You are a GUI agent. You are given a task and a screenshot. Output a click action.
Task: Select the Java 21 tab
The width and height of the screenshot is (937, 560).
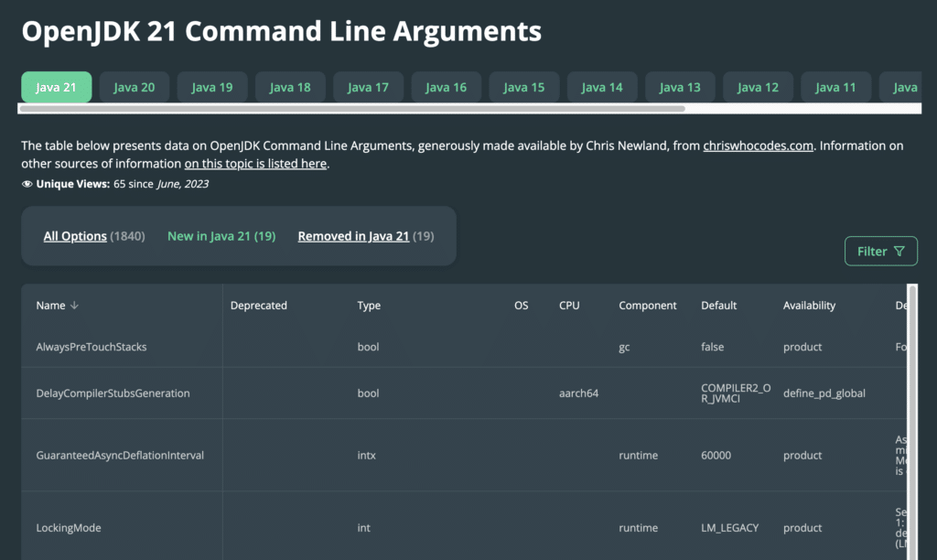click(x=56, y=87)
